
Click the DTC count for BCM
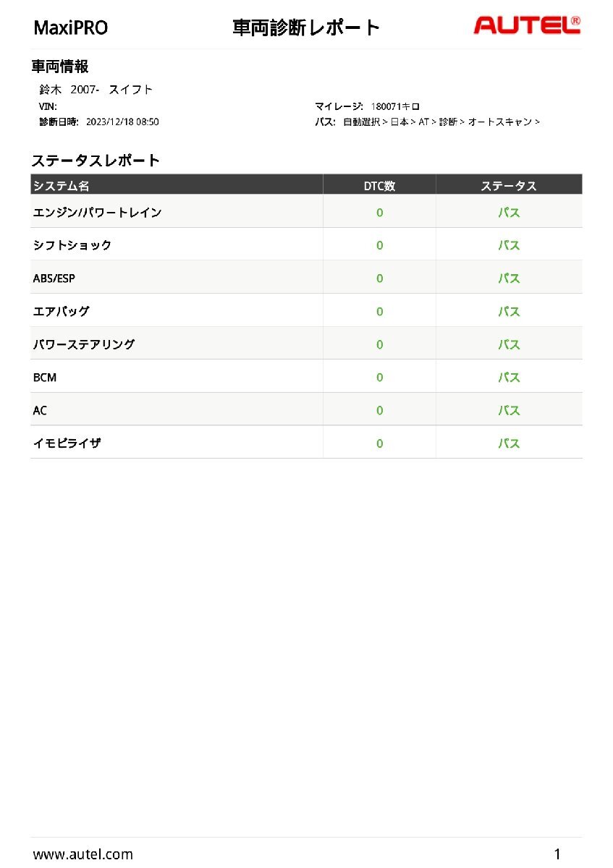(379, 378)
